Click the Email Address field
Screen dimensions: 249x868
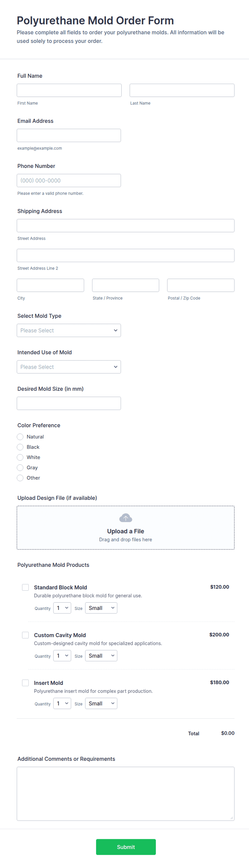(x=69, y=135)
